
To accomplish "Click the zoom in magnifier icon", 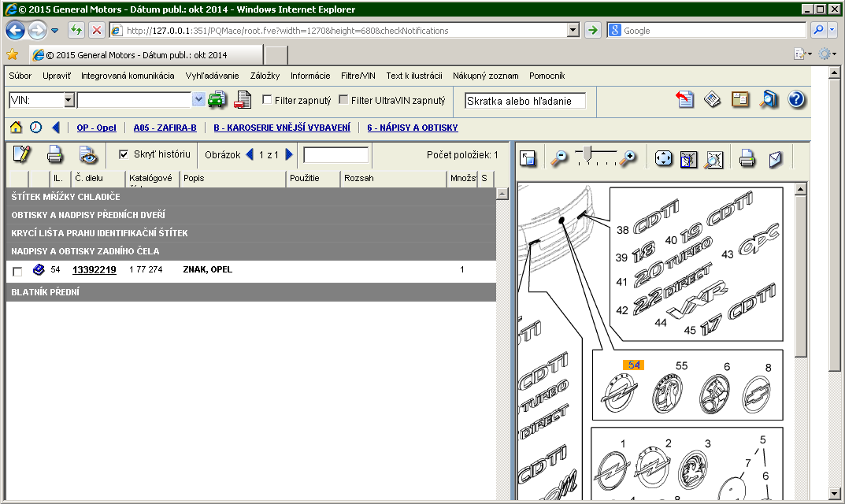I will pyautogui.click(x=628, y=157).
